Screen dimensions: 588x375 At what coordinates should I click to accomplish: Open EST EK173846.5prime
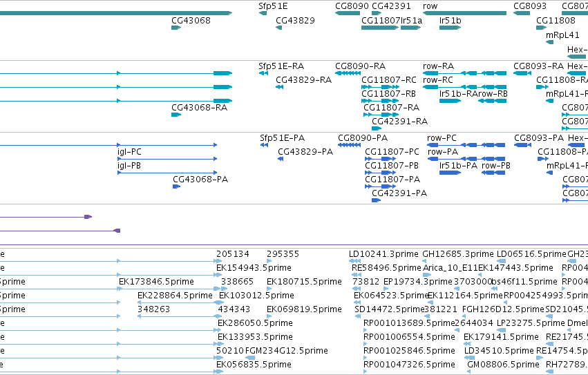tap(156, 282)
